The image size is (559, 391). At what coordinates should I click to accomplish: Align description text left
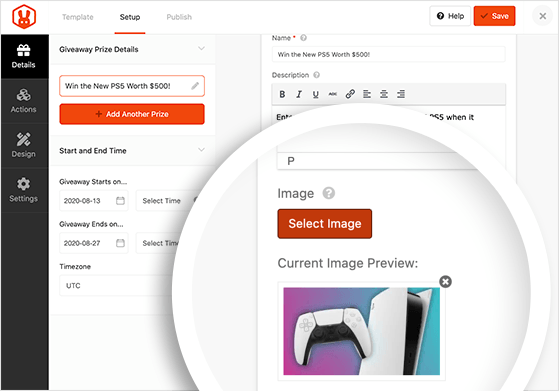[367, 94]
